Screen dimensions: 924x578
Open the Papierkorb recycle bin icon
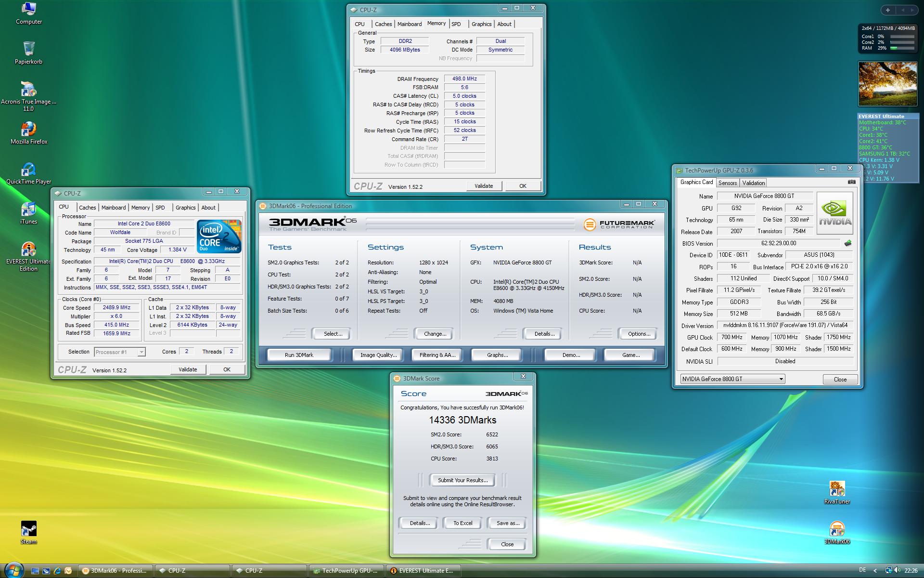29,53
